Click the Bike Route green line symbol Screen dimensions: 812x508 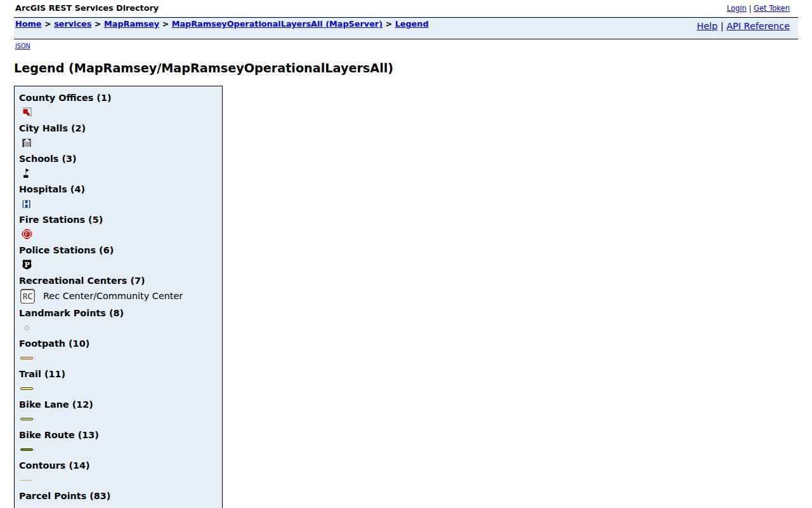tap(27, 450)
